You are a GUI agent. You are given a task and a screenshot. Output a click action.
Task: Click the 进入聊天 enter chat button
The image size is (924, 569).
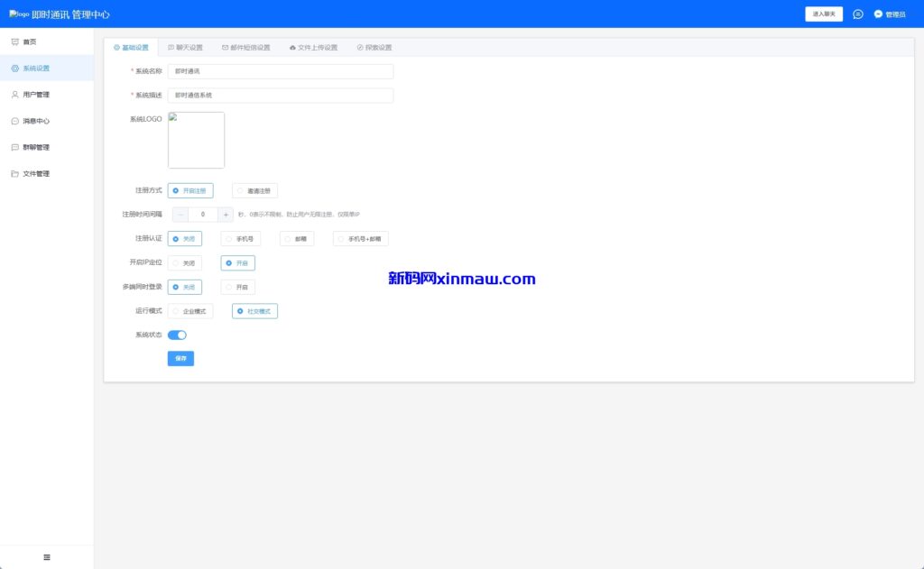824,14
